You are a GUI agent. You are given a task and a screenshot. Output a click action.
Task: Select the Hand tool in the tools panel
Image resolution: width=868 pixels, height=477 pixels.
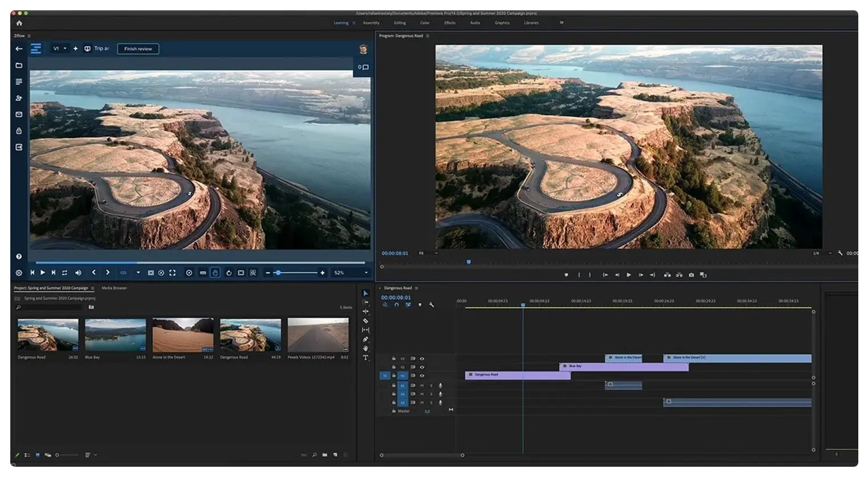pos(365,349)
